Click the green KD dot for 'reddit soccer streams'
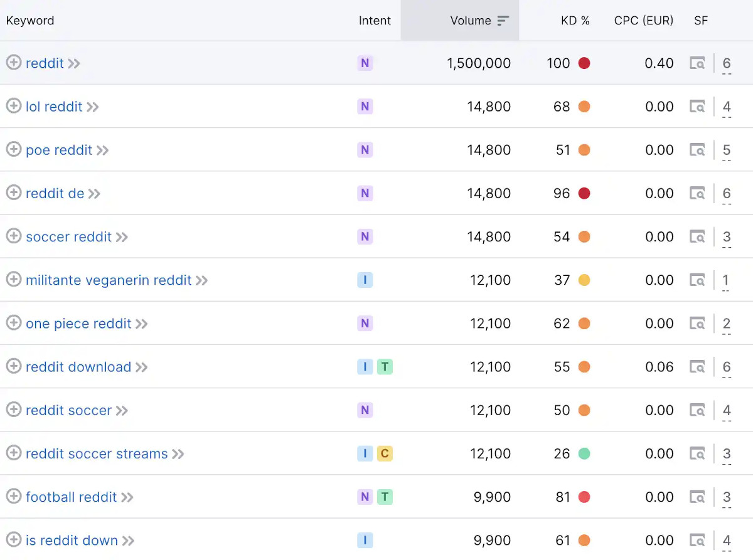 click(x=584, y=453)
